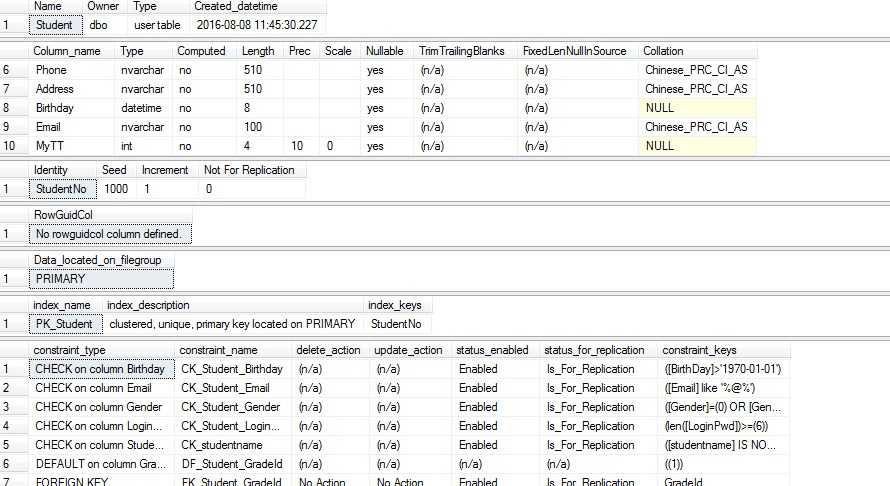Select the 'PK_Student' index name cell
The width and height of the screenshot is (890, 486).
pos(66,324)
